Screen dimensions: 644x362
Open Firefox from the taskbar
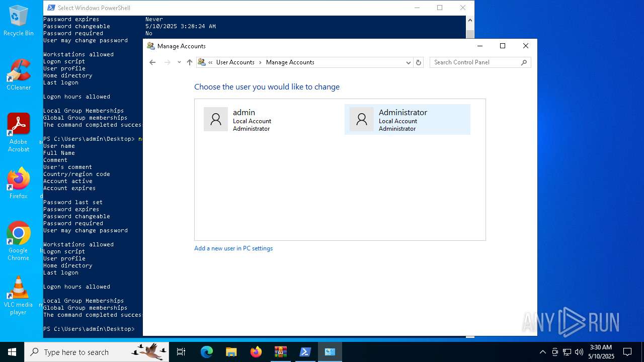256,352
